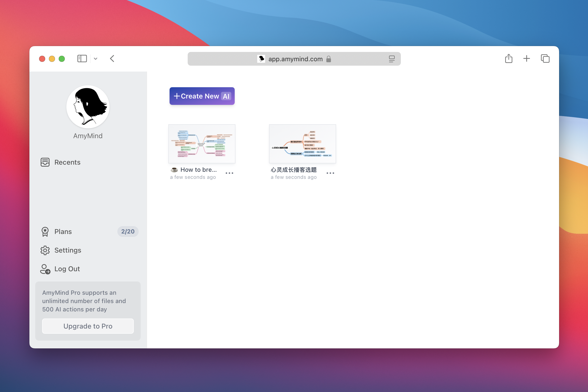Click timestamp under 'How to bre...' file

[x=193, y=177]
